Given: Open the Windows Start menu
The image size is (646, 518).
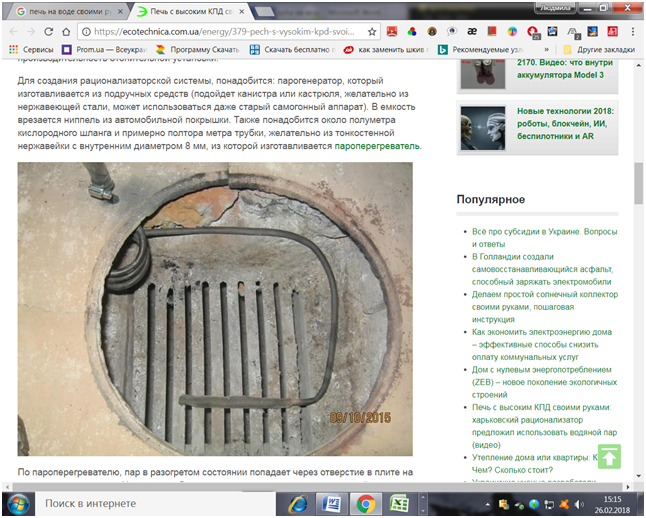Looking at the screenshot, I should tap(19, 504).
